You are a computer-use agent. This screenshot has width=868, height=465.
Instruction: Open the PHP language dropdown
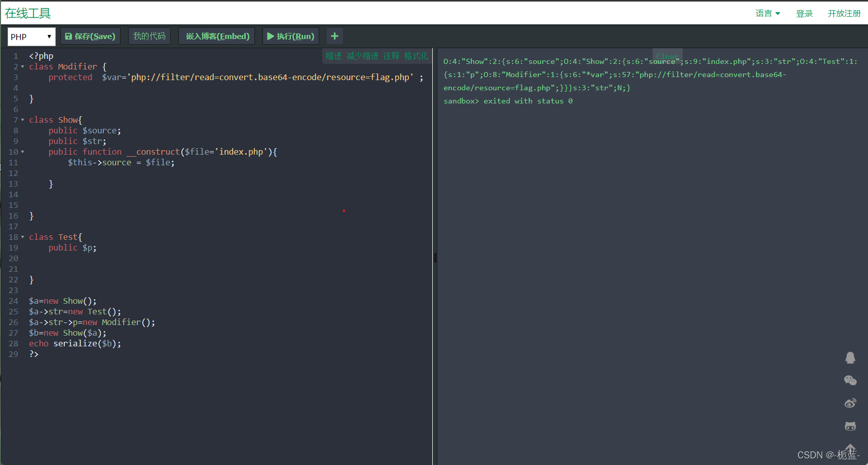(31, 37)
